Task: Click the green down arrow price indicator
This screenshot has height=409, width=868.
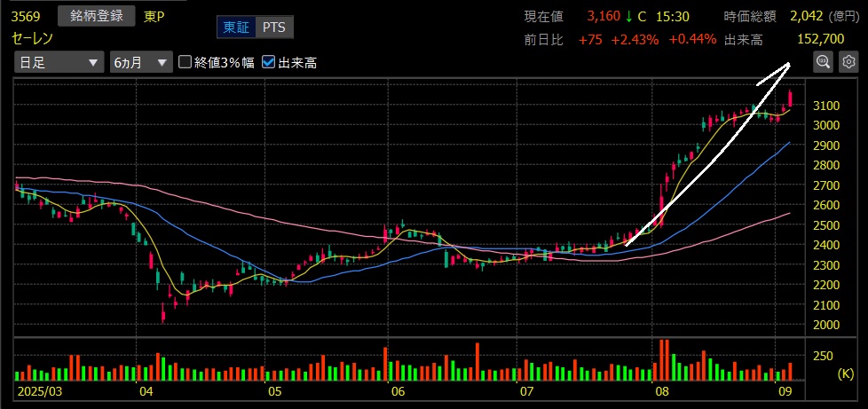Action: [x=627, y=16]
